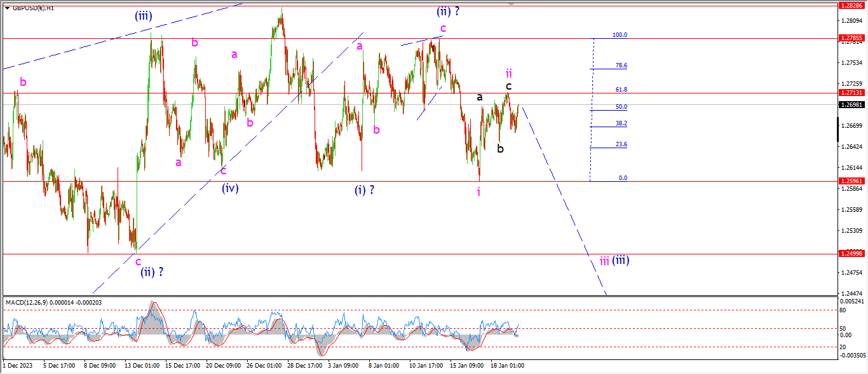Click the GBPUSD(€),H1 chart title
The height and width of the screenshot is (374, 868).
click(x=33, y=8)
